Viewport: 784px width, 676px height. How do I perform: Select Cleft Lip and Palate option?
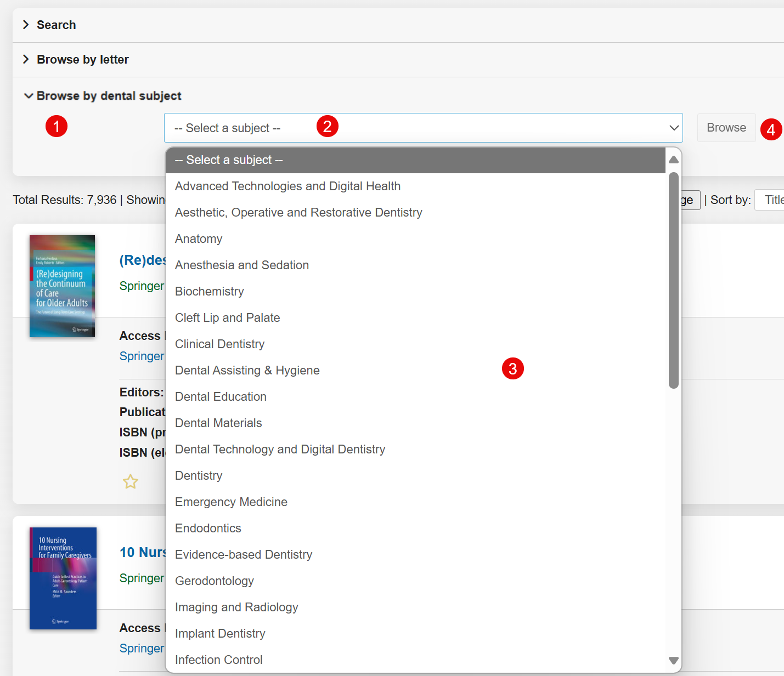pyautogui.click(x=227, y=318)
